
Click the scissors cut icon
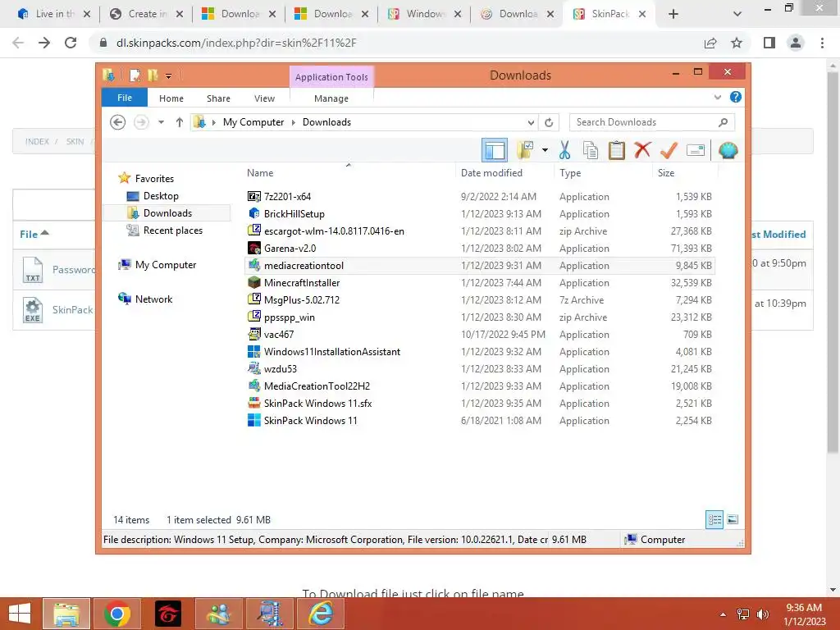pos(564,151)
